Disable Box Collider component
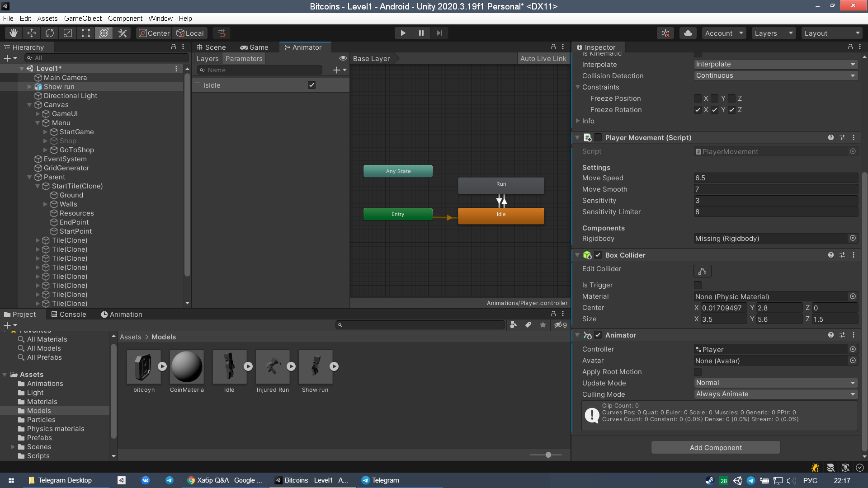868x488 pixels. pyautogui.click(x=598, y=255)
